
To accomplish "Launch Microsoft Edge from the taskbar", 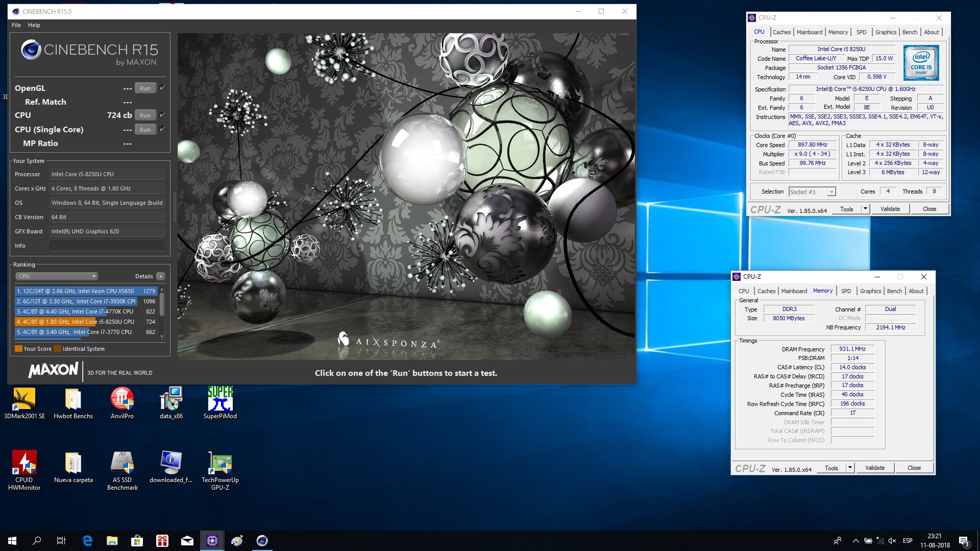I will (87, 541).
